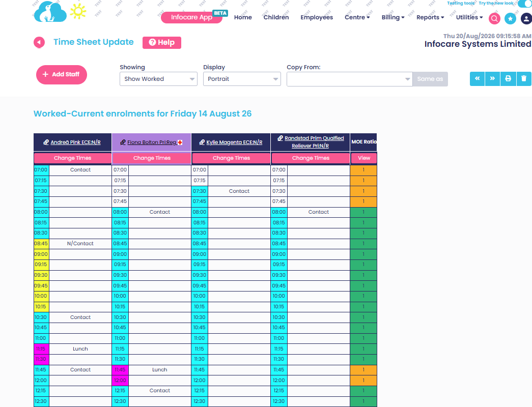This screenshot has width=532, height=407.
Task: Click the yellow sun icon
Action: pyautogui.click(x=78, y=11)
